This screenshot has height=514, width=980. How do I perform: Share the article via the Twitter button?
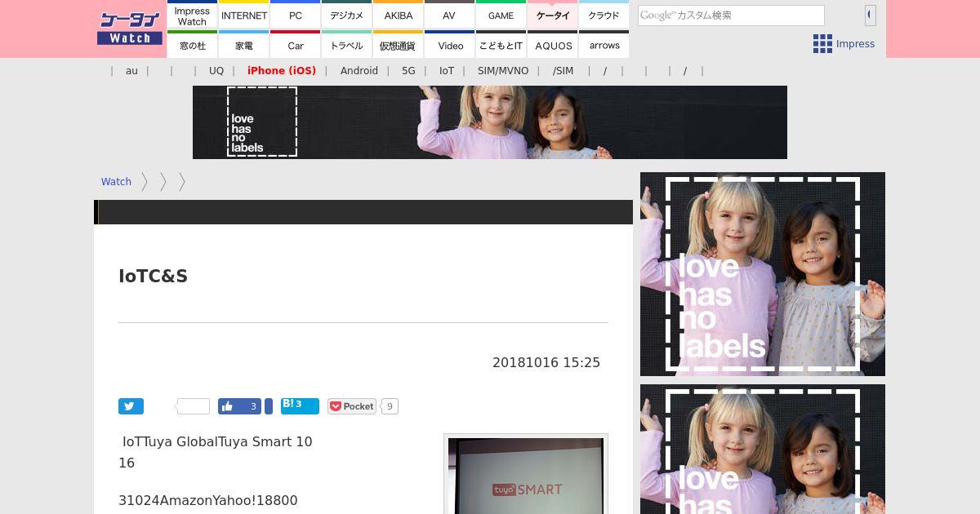click(x=131, y=406)
